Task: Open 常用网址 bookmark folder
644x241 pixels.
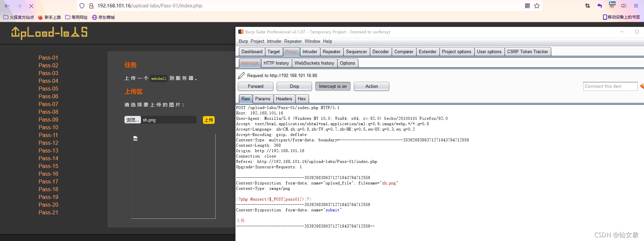Action: click(77, 17)
